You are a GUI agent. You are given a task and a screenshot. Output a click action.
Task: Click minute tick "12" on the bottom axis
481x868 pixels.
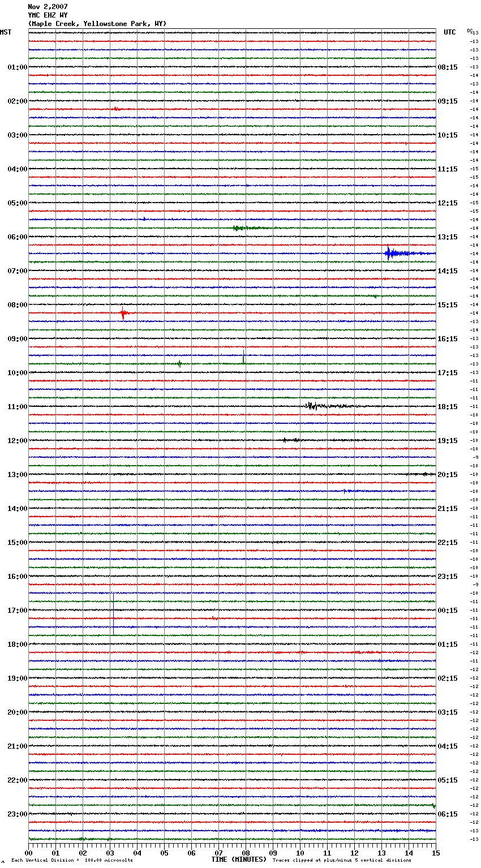click(354, 852)
